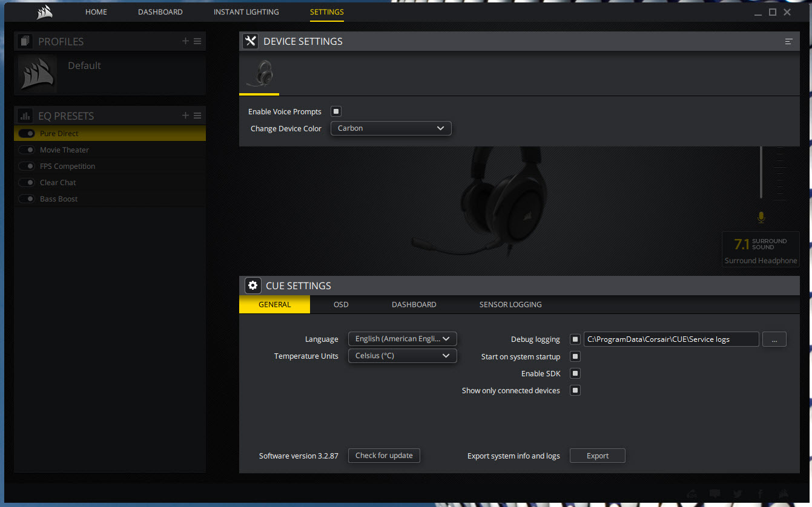The width and height of the screenshot is (812, 507).
Task: Toggle the microphone mute icon
Action: pos(761,217)
